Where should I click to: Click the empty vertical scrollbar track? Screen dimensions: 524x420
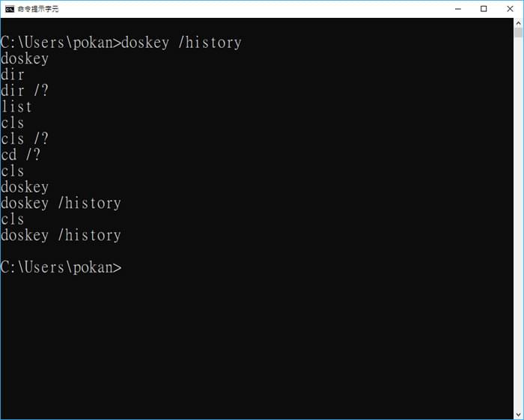click(x=518, y=224)
